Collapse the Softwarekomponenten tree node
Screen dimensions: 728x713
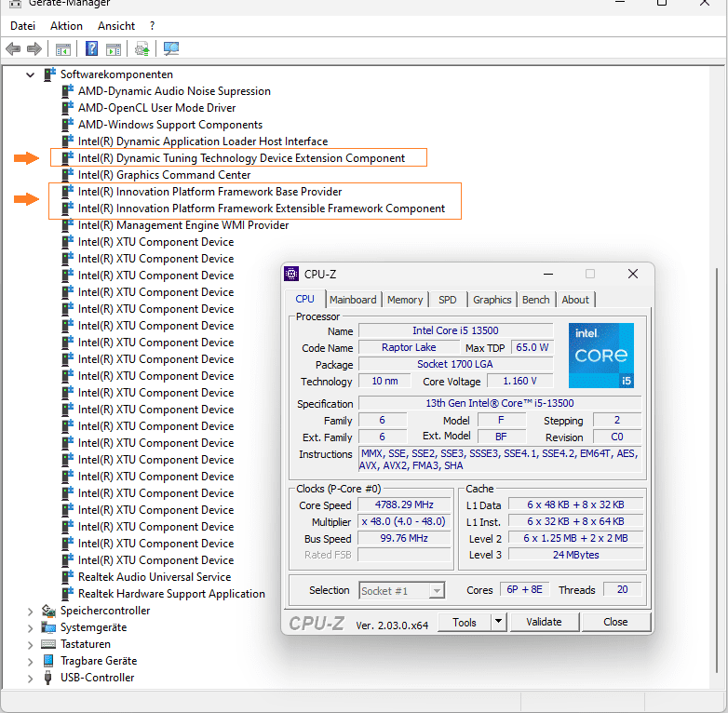pos(31,74)
